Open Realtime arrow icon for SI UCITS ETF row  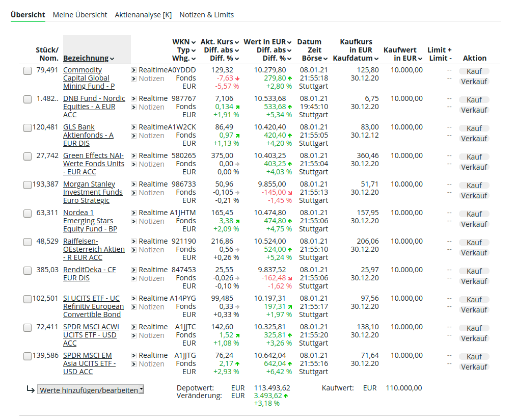pyautogui.click(x=133, y=299)
